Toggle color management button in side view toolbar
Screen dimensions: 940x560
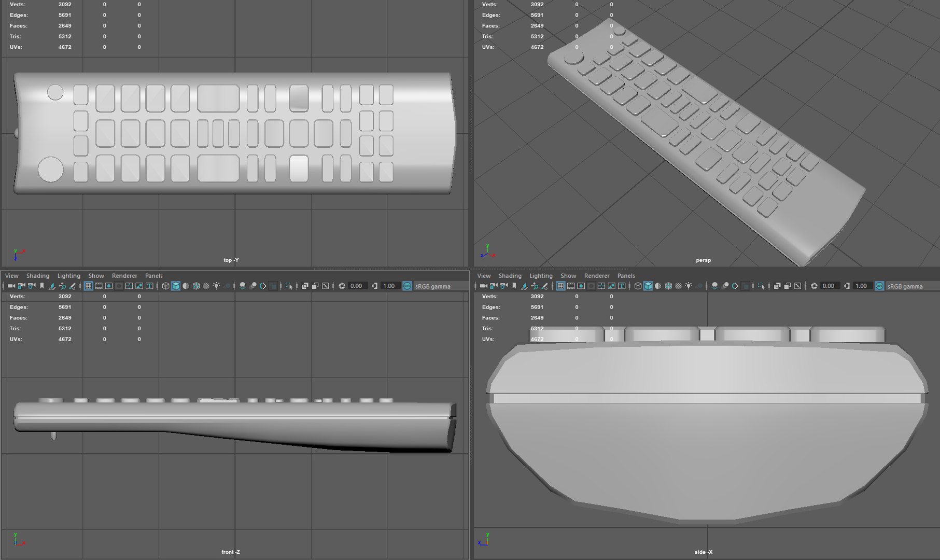(x=879, y=286)
